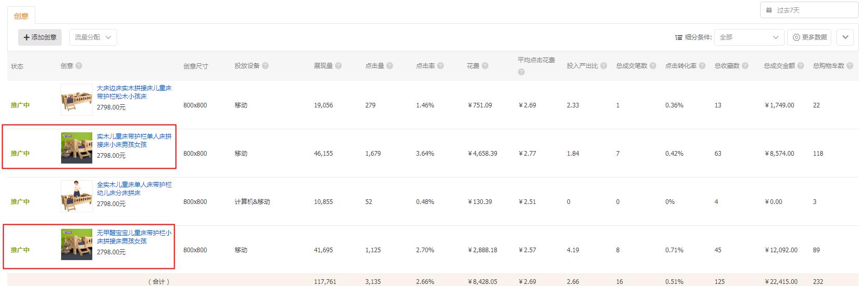Click the gear icon in 更多数据 button
This screenshot has width=868, height=286.
796,37
